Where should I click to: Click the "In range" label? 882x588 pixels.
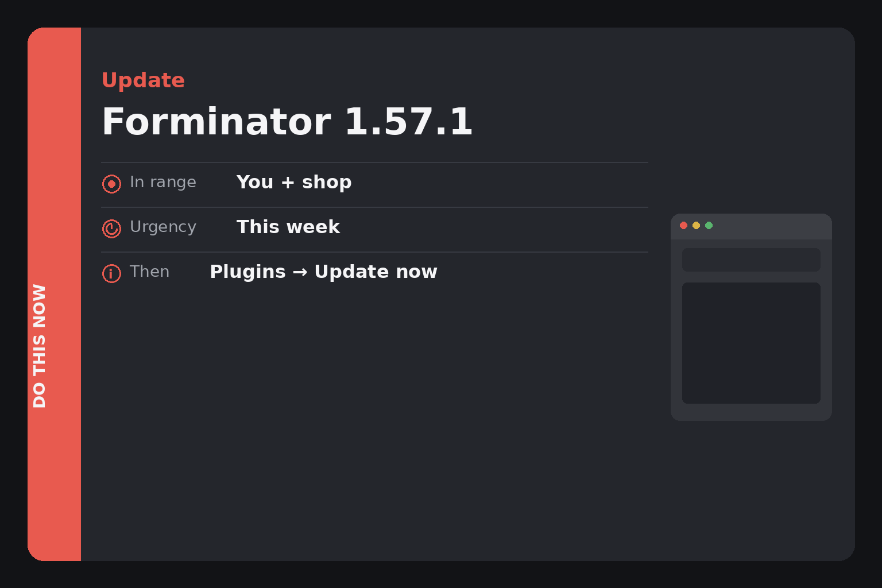click(x=163, y=182)
